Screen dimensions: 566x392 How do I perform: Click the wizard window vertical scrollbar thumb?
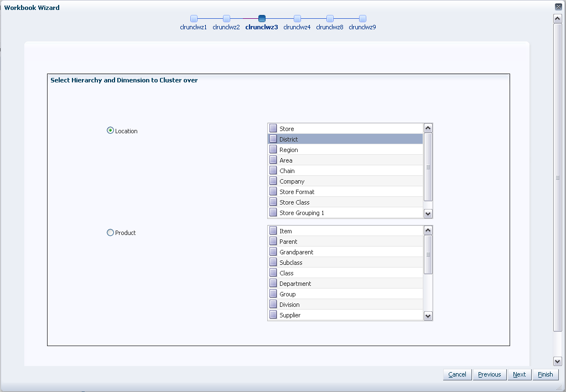(557, 177)
